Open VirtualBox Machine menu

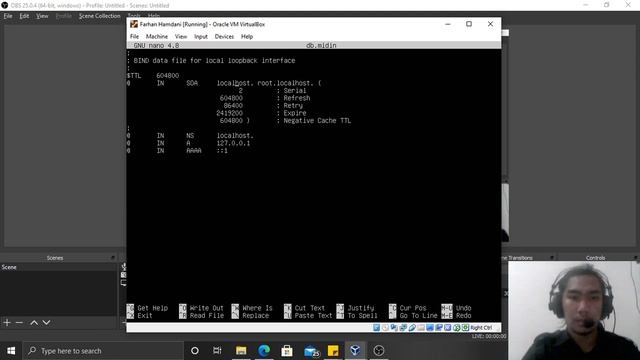[157, 36]
